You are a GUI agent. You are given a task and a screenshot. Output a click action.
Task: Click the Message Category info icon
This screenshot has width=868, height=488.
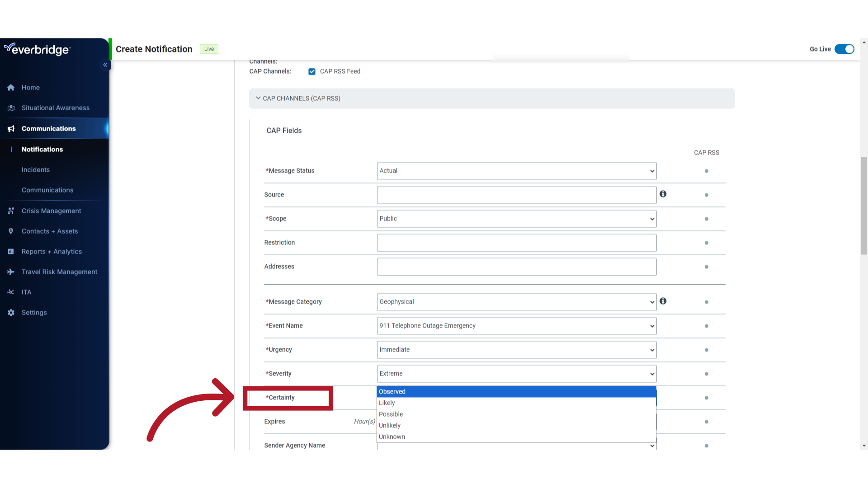click(x=663, y=301)
